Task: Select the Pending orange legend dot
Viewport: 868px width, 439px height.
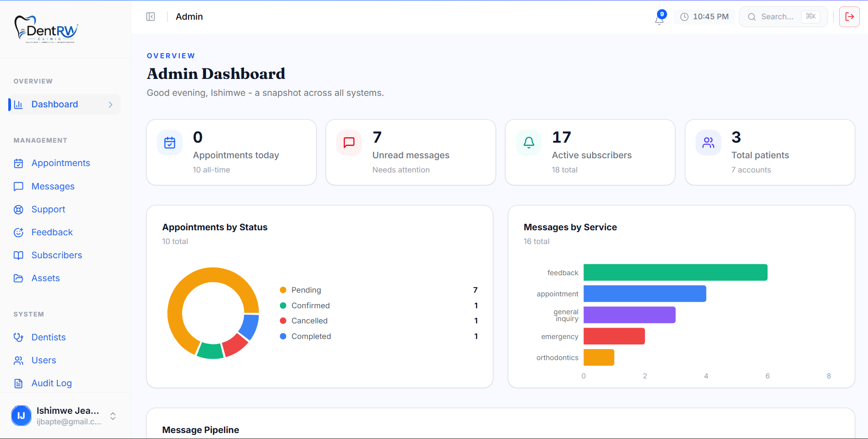Action: point(283,290)
